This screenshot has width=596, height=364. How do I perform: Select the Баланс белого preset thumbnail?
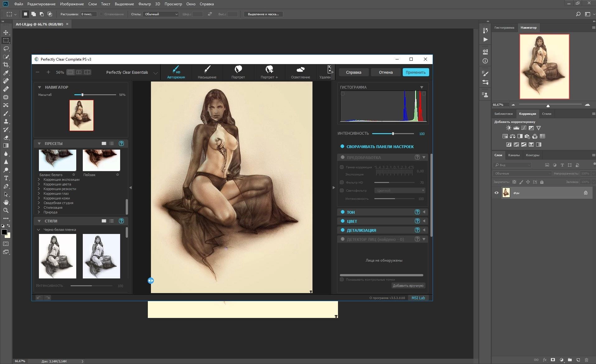point(58,160)
